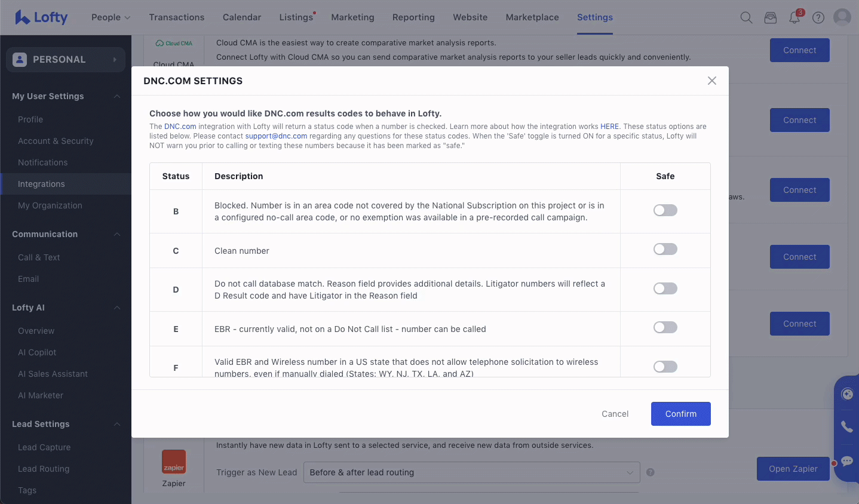Click Connect button for Cloud CMA
This screenshot has width=859, height=504.
point(800,50)
